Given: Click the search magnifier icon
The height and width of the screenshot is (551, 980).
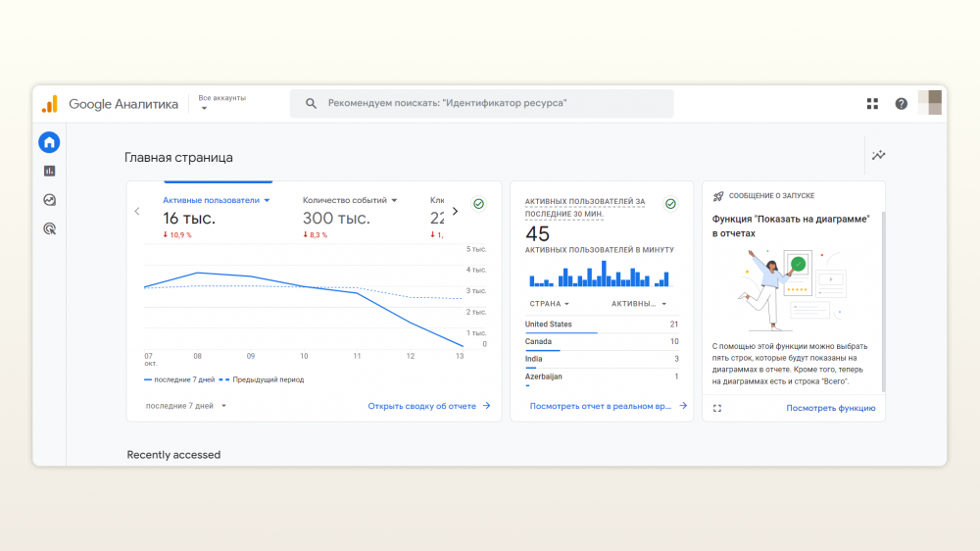Looking at the screenshot, I should click(x=311, y=104).
